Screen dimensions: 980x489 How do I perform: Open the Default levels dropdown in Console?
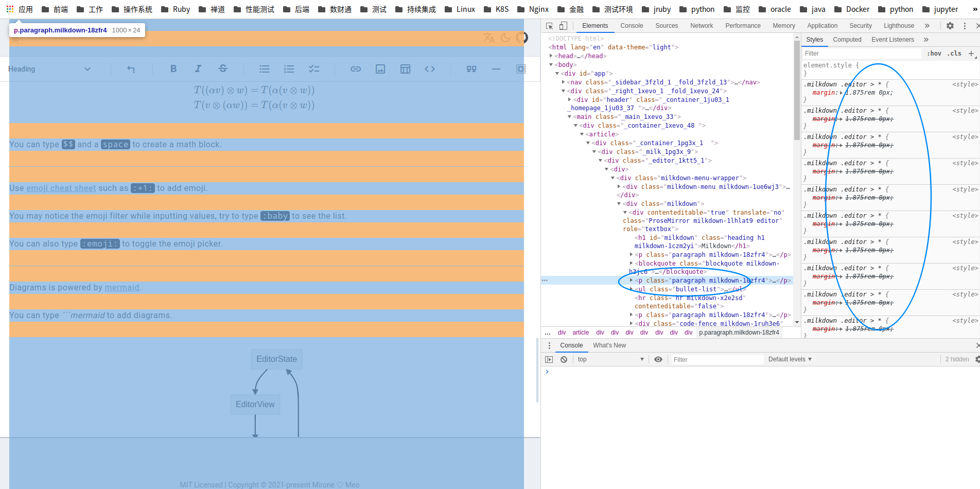[790, 359]
